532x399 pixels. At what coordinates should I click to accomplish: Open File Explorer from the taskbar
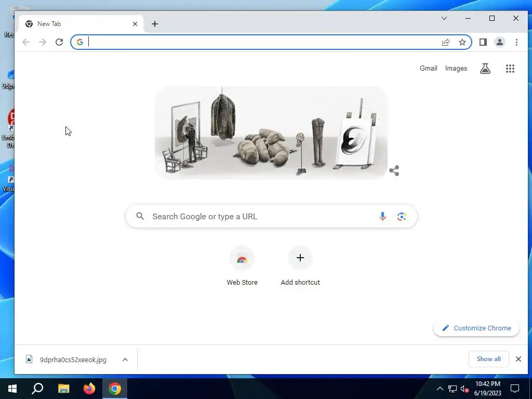(63, 389)
